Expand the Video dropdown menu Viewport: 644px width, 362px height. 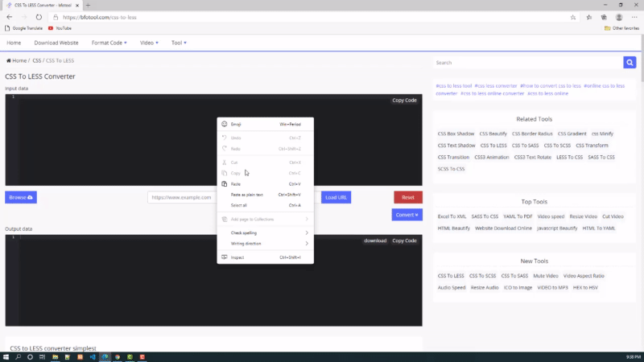149,43
